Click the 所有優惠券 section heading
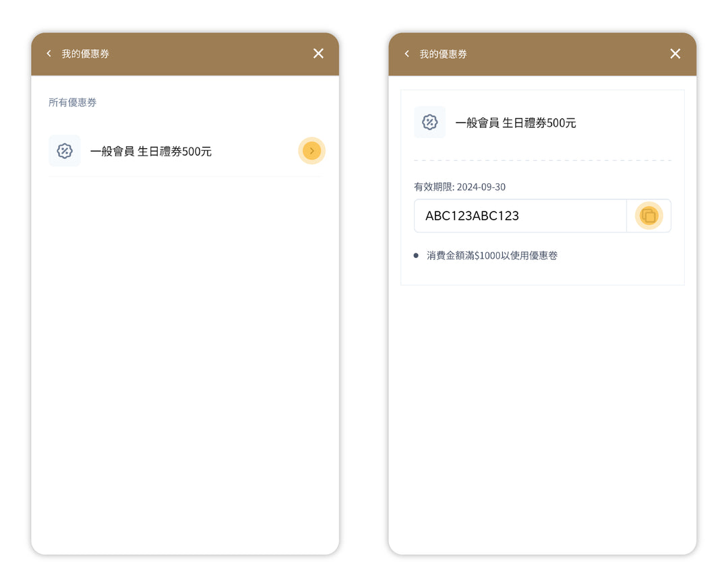The height and width of the screenshot is (588, 728). click(73, 102)
